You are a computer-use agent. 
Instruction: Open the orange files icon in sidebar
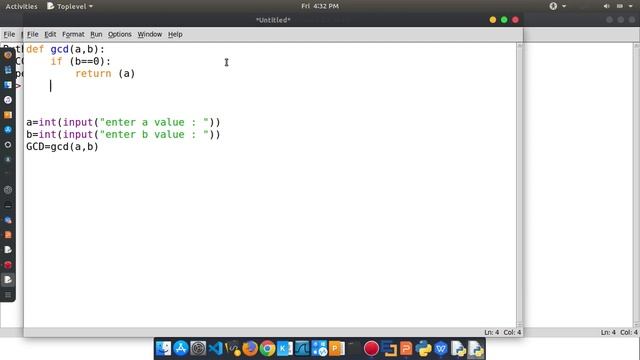tap(8, 115)
